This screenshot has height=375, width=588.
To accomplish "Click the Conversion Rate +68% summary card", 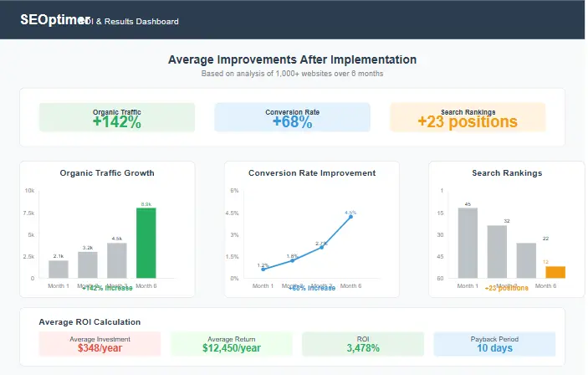I will pyautogui.click(x=292, y=117).
